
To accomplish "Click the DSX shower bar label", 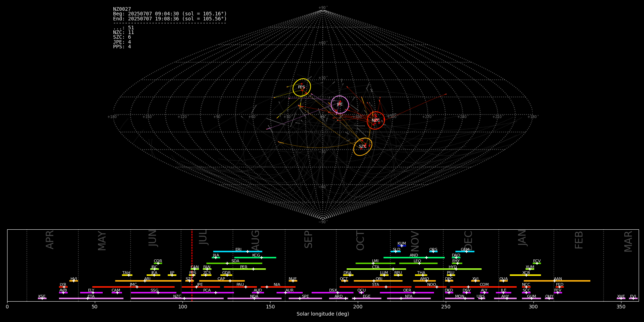I will [333, 290].
